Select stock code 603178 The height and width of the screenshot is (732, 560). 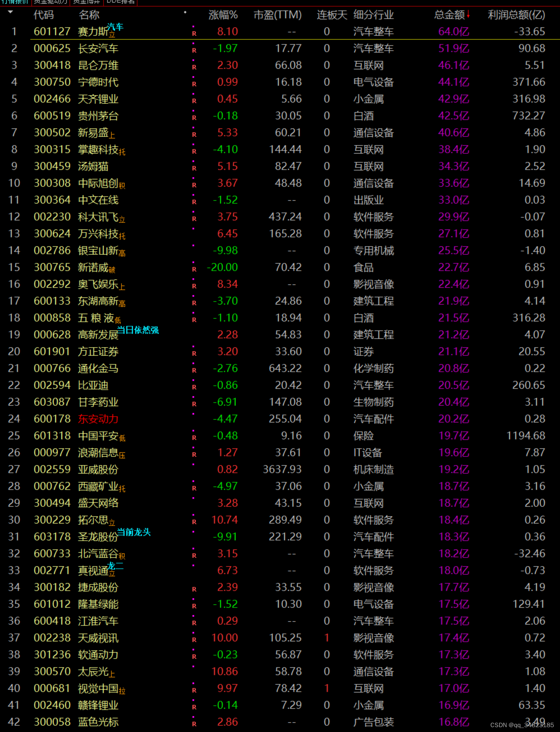pyautogui.click(x=52, y=537)
